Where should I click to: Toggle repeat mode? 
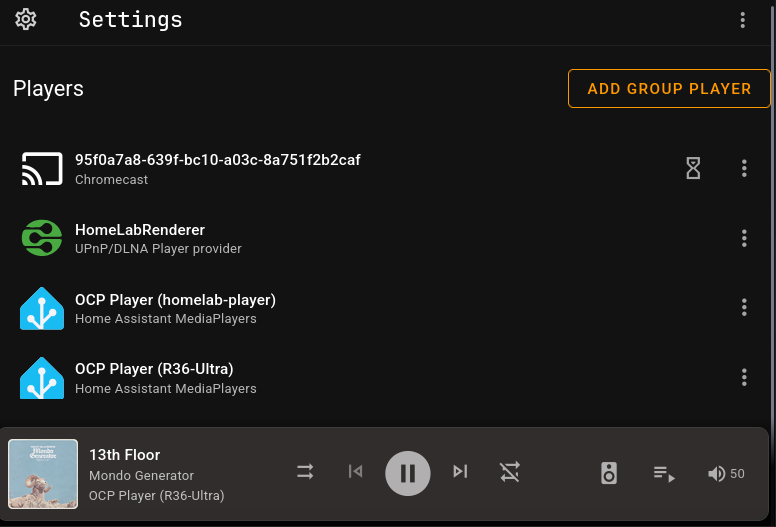pos(510,472)
